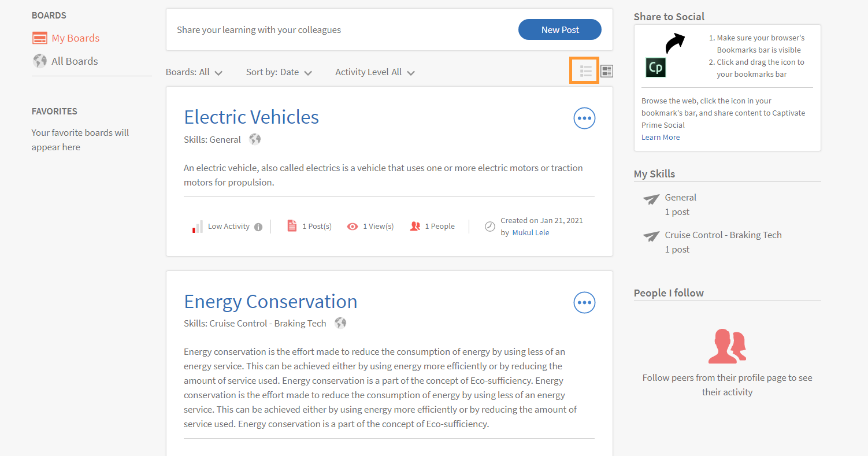868x456 pixels.
Task: Open the Electric Vehicles board title
Action: [251, 117]
